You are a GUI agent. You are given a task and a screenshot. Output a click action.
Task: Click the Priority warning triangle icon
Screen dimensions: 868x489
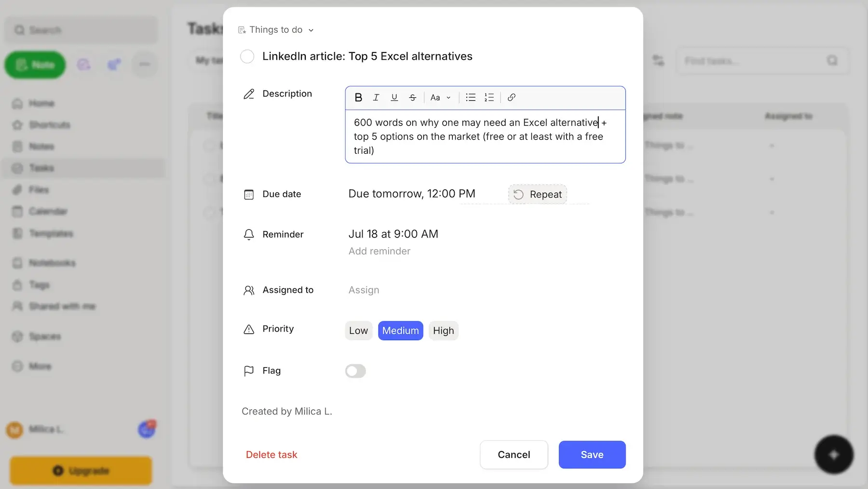249,330
